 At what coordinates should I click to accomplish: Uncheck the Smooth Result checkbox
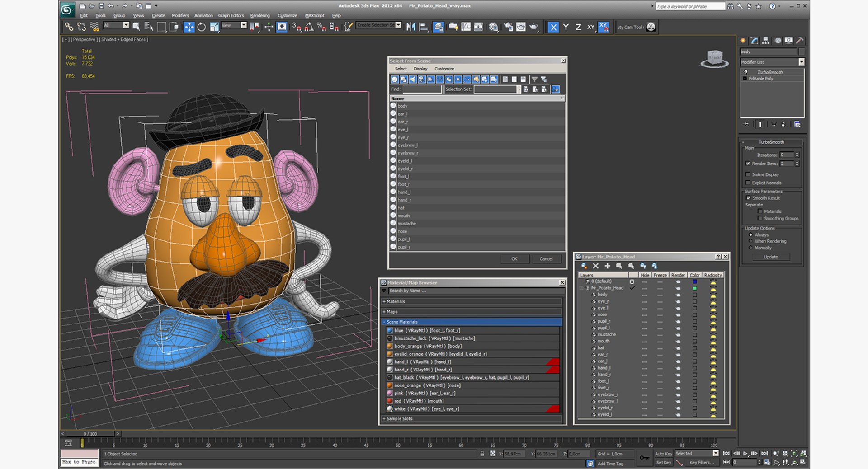click(x=748, y=198)
